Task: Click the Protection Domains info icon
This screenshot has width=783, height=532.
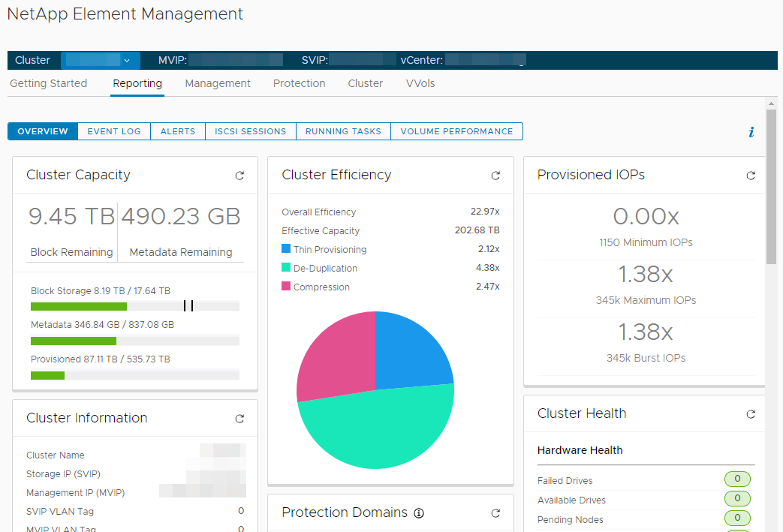Action: (419, 513)
